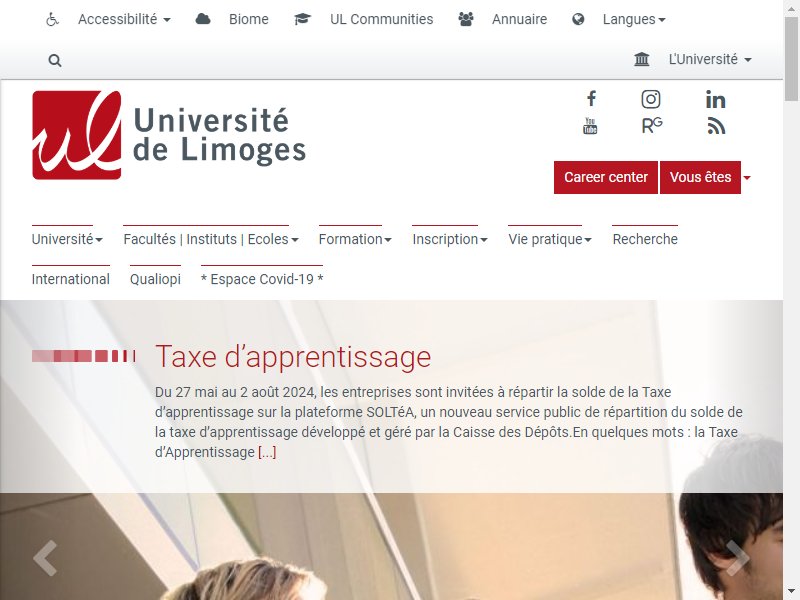Expand the Accessibilité dropdown
The image size is (800, 600).
124,19
